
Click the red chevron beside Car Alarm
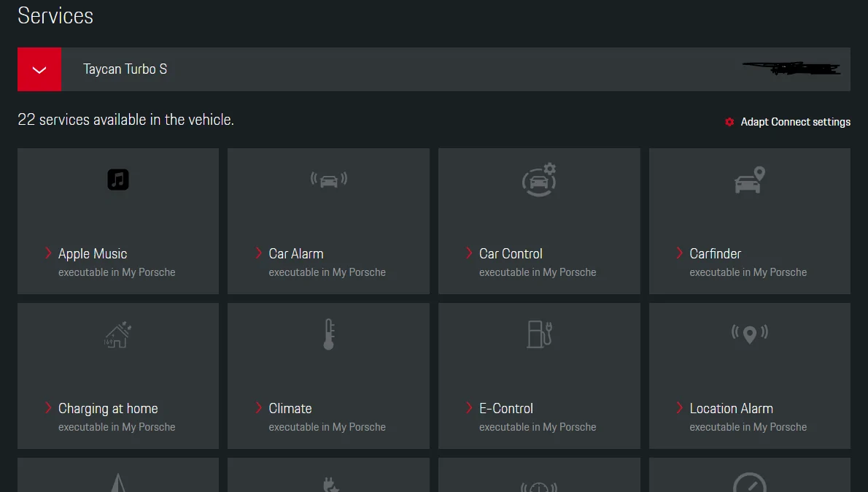(258, 253)
